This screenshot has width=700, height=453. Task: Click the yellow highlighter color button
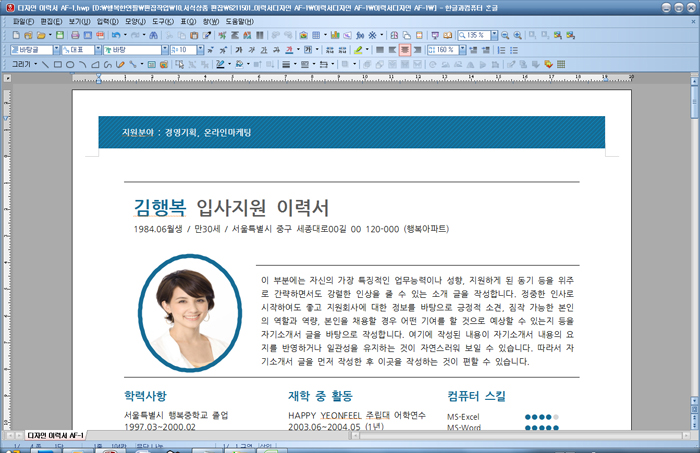pyautogui.click(x=358, y=50)
